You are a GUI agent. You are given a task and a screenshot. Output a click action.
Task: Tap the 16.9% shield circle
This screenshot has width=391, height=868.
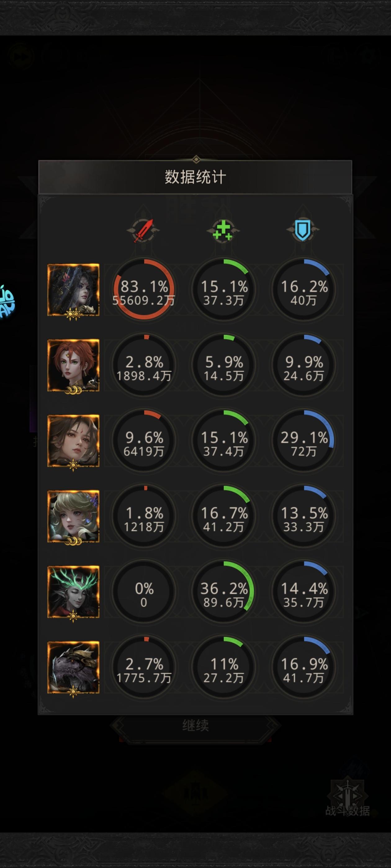303,667
